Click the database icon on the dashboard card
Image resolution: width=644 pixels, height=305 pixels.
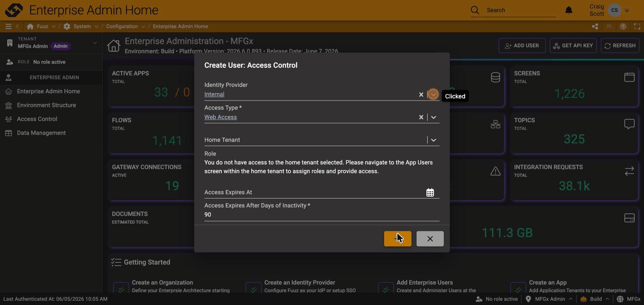(x=495, y=77)
